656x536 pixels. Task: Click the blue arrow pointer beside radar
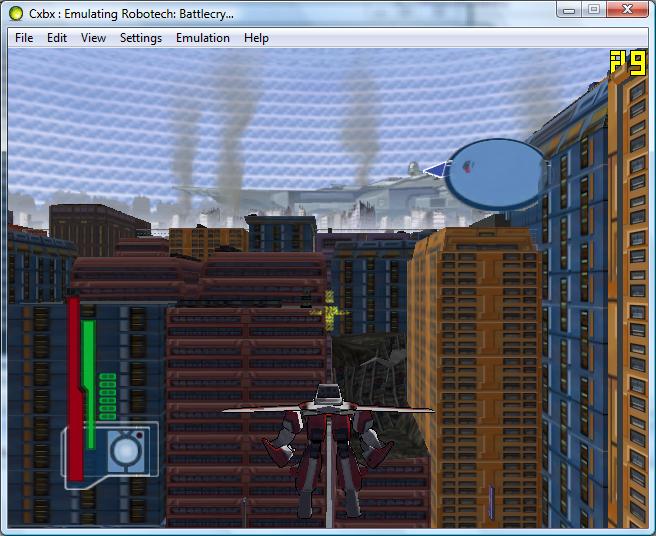[x=436, y=170]
